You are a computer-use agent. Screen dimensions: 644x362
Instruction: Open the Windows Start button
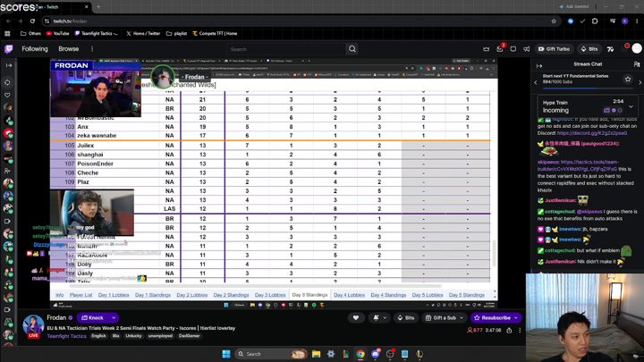point(226,354)
